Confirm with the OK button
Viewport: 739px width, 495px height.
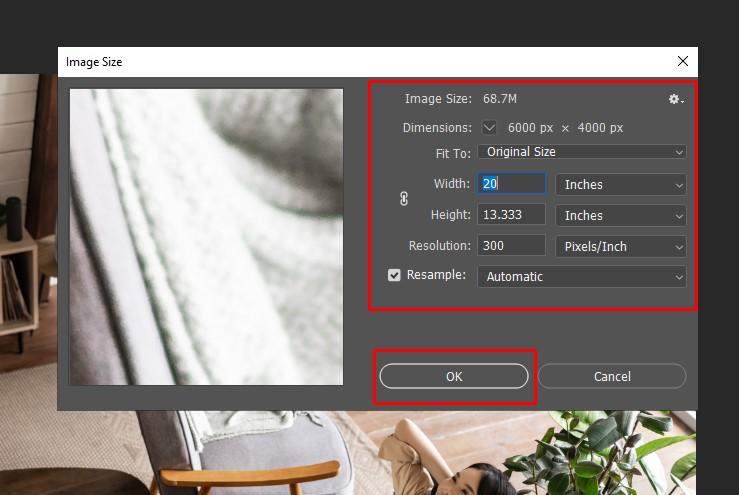[x=454, y=376]
